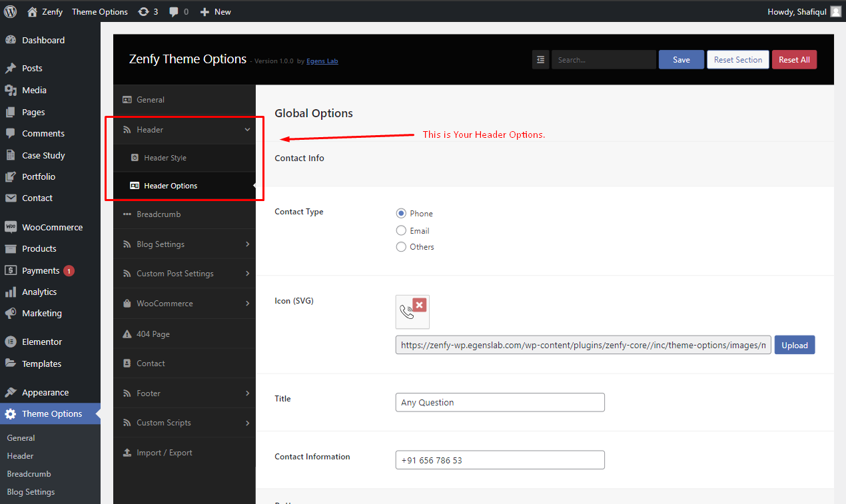Click the Dashboard gauge icon

(x=11, y=40)
